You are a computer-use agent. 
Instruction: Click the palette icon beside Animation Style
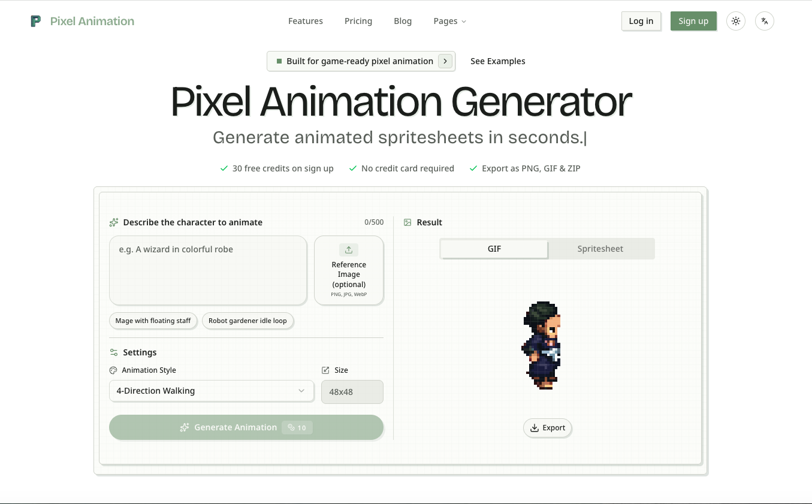click(113, 370)
